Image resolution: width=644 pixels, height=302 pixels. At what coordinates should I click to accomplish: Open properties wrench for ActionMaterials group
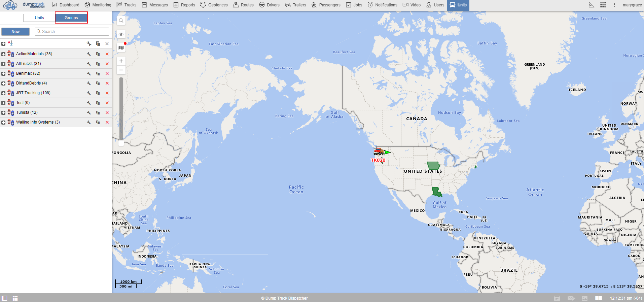89,54
